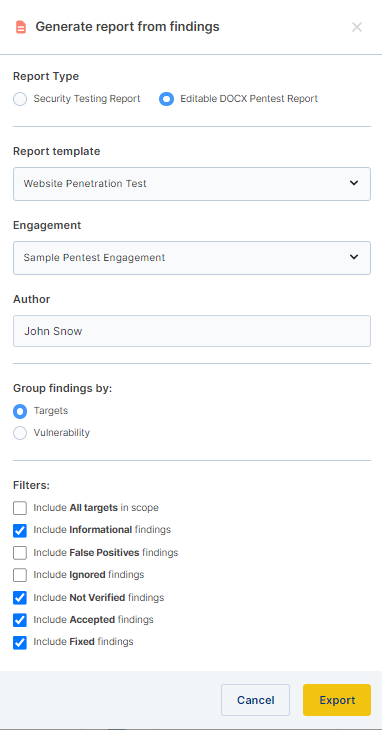Click the chevron on Sample Pentest Engagement
Viewport: 382px width, 730px height.
[x=354, y=257]
